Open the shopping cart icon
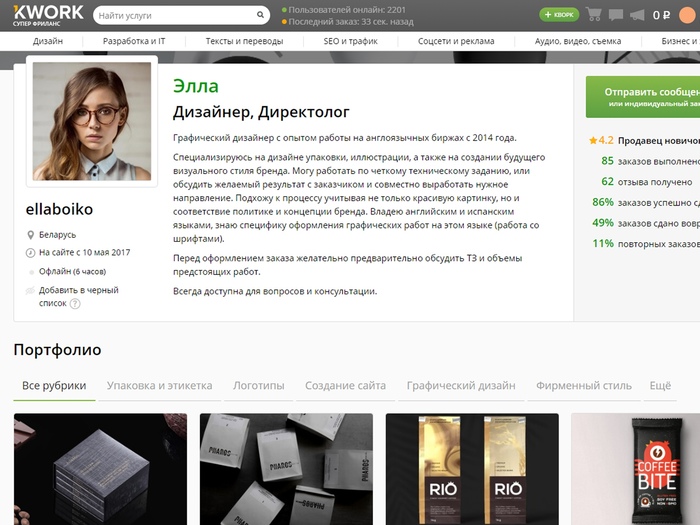The height and width of the screenshot is (525, 700). 594,14
